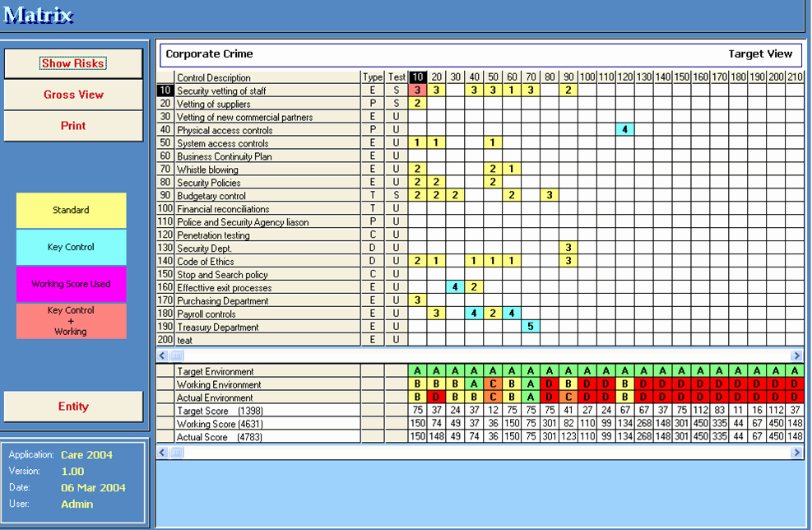This screenshot has width=812, height=530.
Task: Click the red cell 3 in Security vetting row
Action: coord(417,91)
